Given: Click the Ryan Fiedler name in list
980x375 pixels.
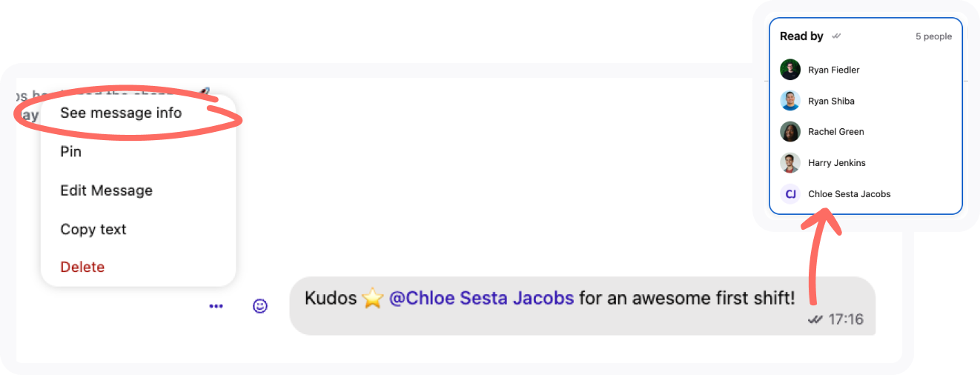Looking at the screenshot, I should coord(834,70).
